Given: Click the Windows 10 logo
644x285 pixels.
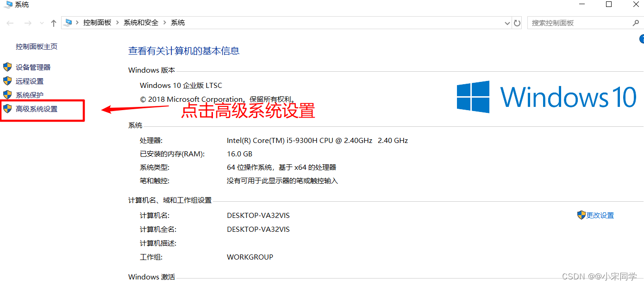Looking at the screenshot, I should pos(547,97).
